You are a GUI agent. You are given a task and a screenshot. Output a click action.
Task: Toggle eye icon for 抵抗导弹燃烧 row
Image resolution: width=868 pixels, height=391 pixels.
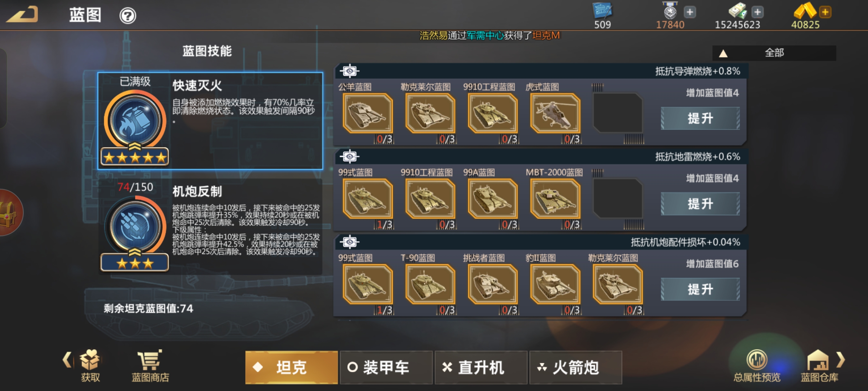coord(349,71)
